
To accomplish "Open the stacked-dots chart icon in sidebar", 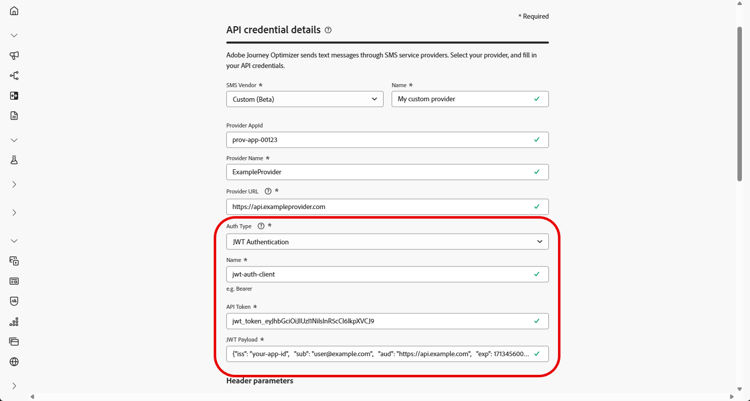I will pyautogui.click(x=14, y=322).
